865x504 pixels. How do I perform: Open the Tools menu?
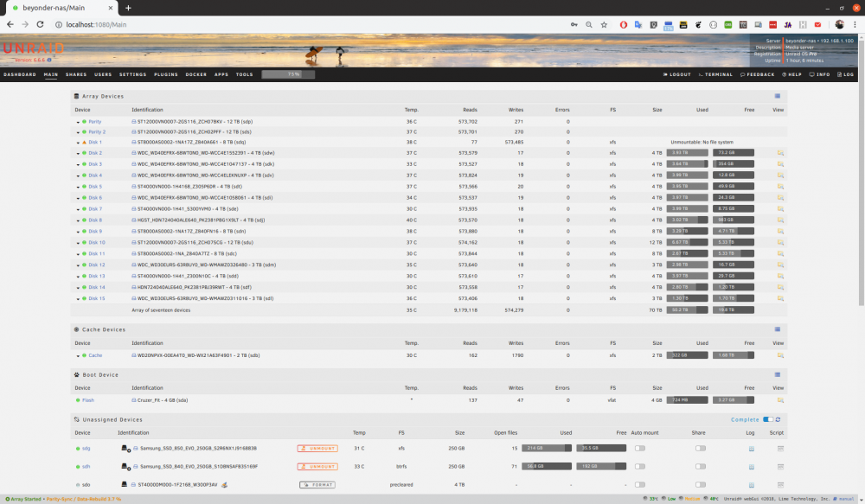click(245, 74)
